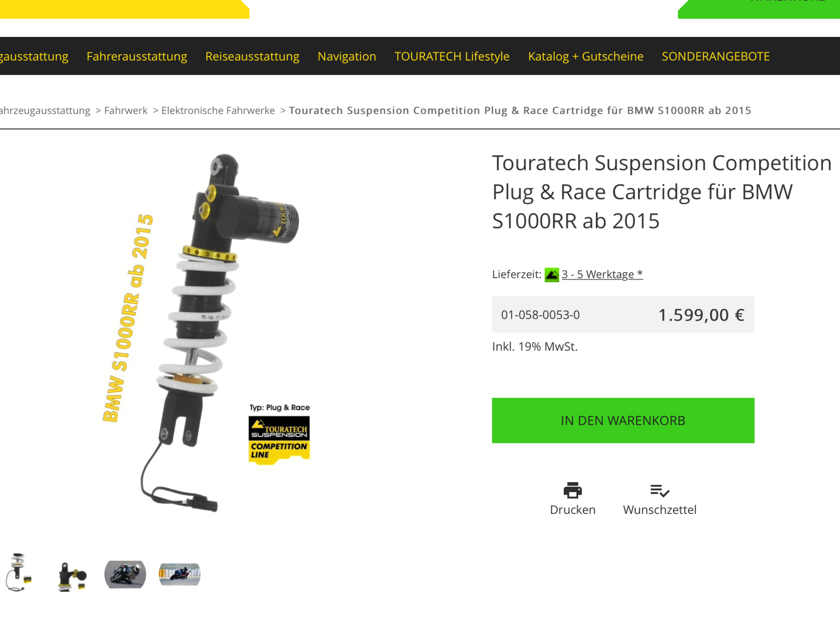The width and height of the screenshot is (840, 630).
Task: Open the 3 - 5 Werktage delivery link
Action: point(602,274)
